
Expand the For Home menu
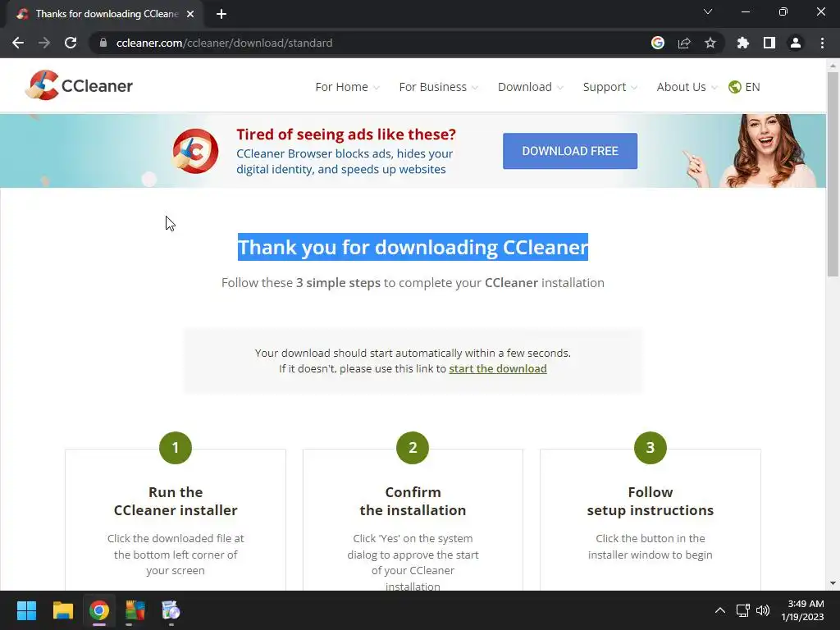tap(347, 87)
